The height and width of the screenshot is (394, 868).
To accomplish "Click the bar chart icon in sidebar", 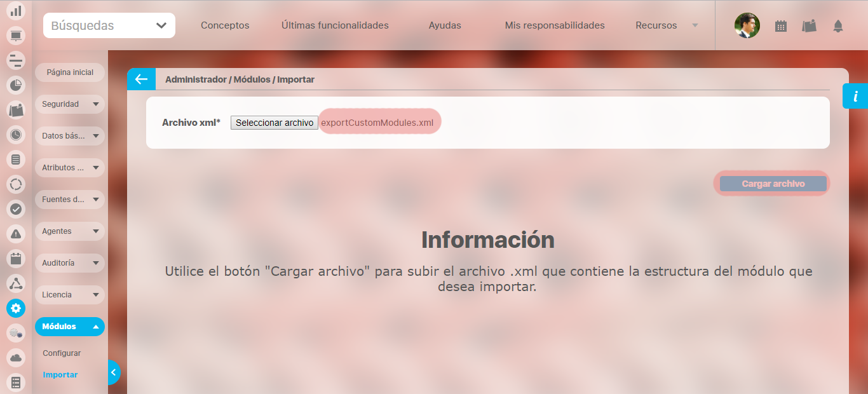I will point(16,11).
